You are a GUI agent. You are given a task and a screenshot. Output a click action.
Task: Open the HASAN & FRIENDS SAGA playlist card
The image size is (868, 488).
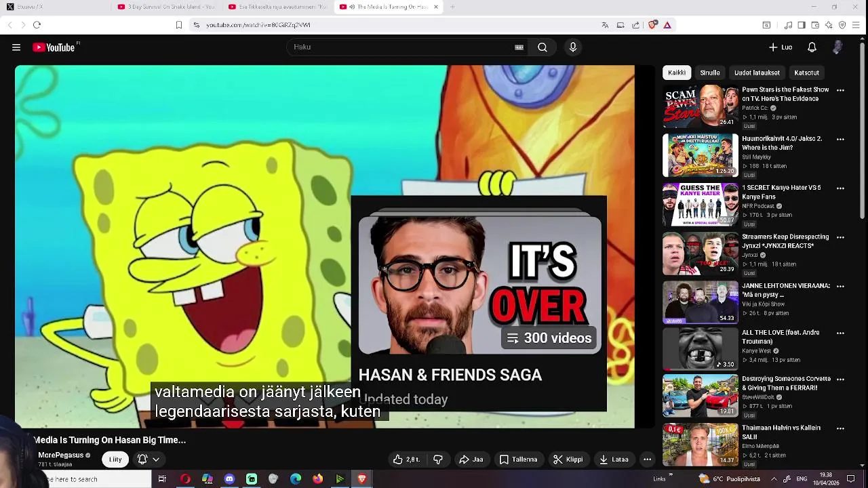479,304
